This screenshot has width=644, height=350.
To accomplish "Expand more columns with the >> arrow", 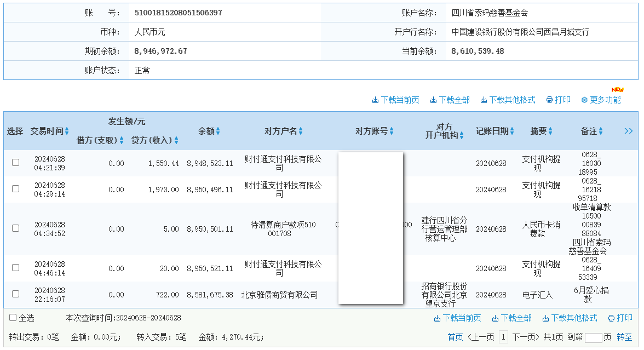I will (629, 131).
